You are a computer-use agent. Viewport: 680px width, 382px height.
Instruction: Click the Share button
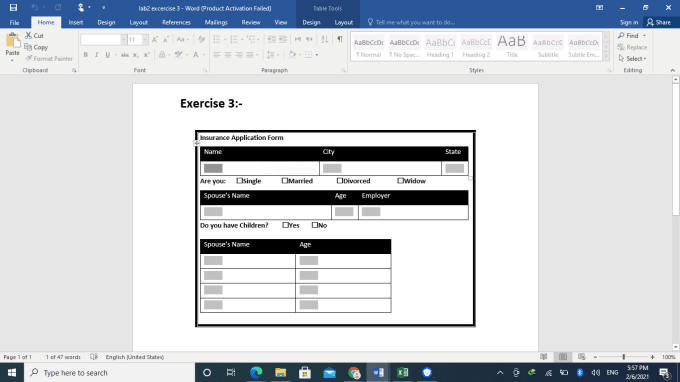pyautogui.click(x=658, y=22)
